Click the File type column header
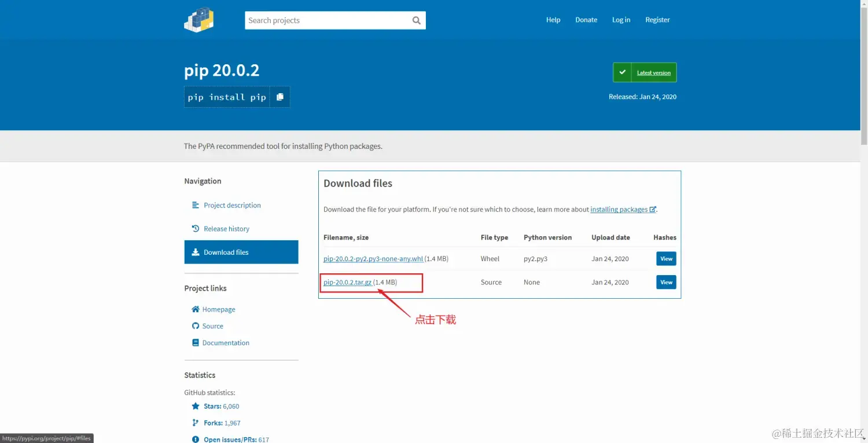 point(494,237)
